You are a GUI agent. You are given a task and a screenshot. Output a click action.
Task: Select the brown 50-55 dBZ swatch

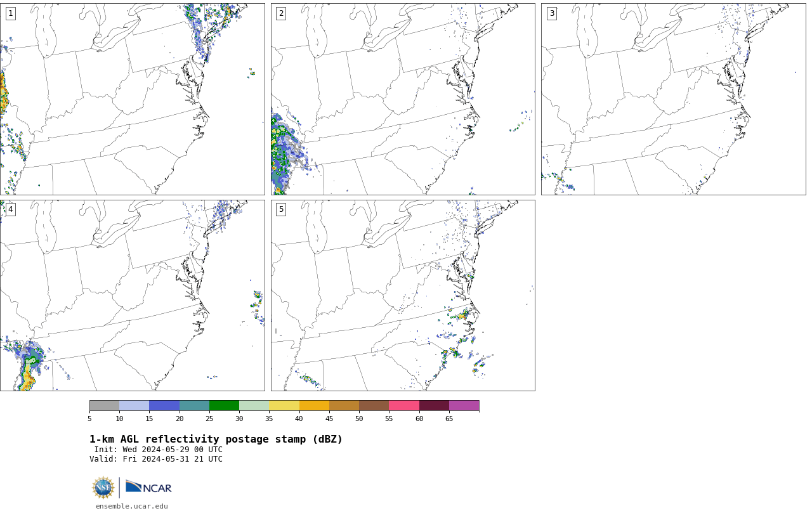click(374, 406)
